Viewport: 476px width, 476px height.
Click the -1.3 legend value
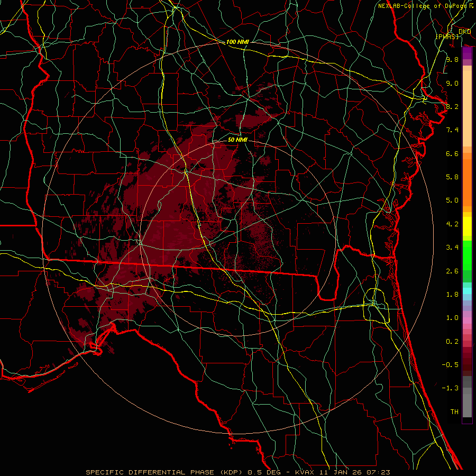tap(450, 388)
